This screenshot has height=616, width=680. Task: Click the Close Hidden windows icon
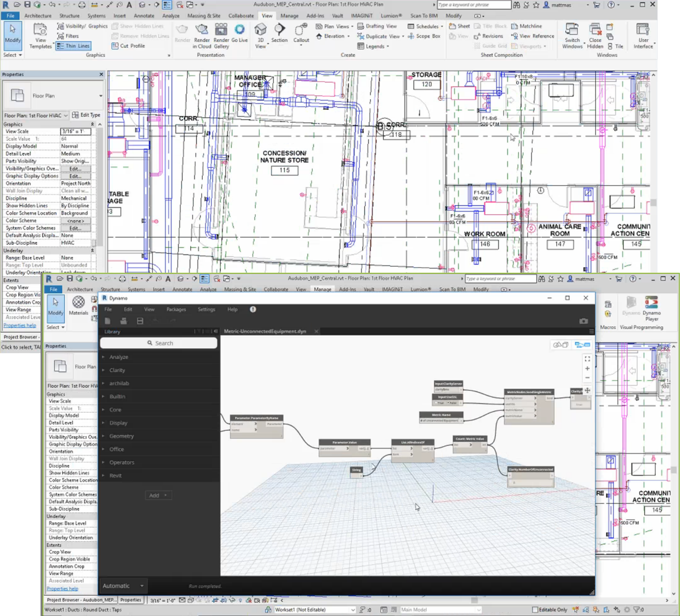tap(595, 36)
